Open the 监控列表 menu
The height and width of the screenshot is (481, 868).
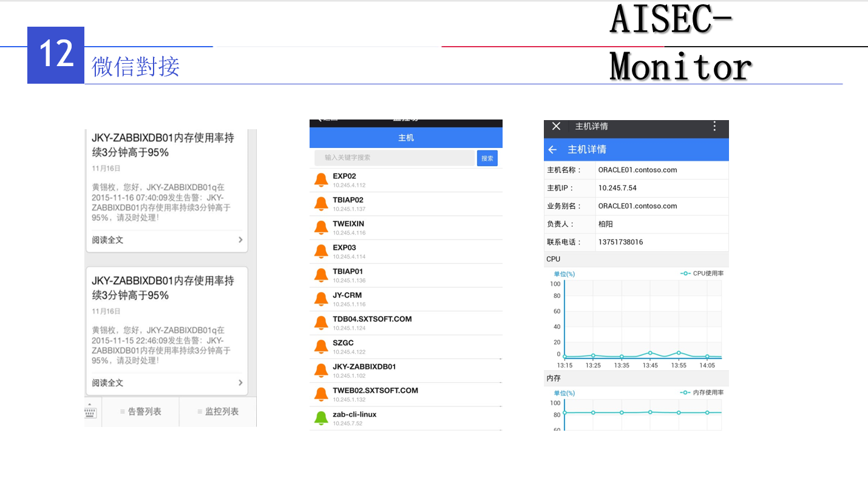[x=218, y=411]
